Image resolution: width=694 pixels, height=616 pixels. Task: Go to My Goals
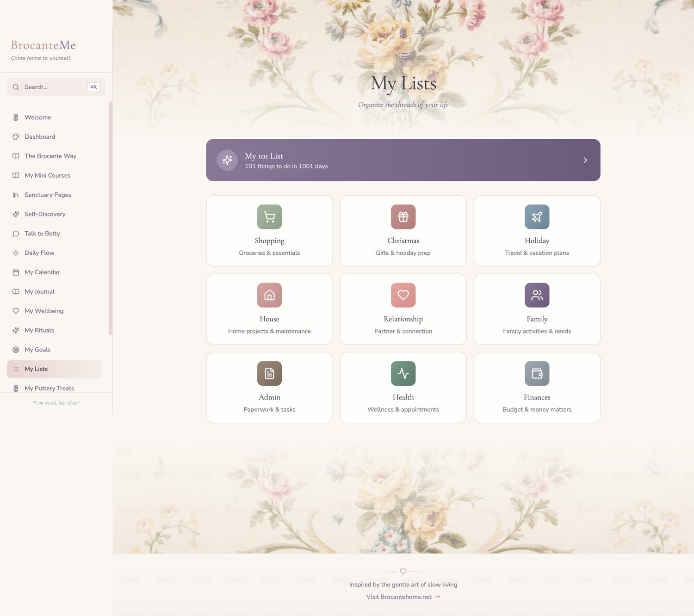(54, 350)
